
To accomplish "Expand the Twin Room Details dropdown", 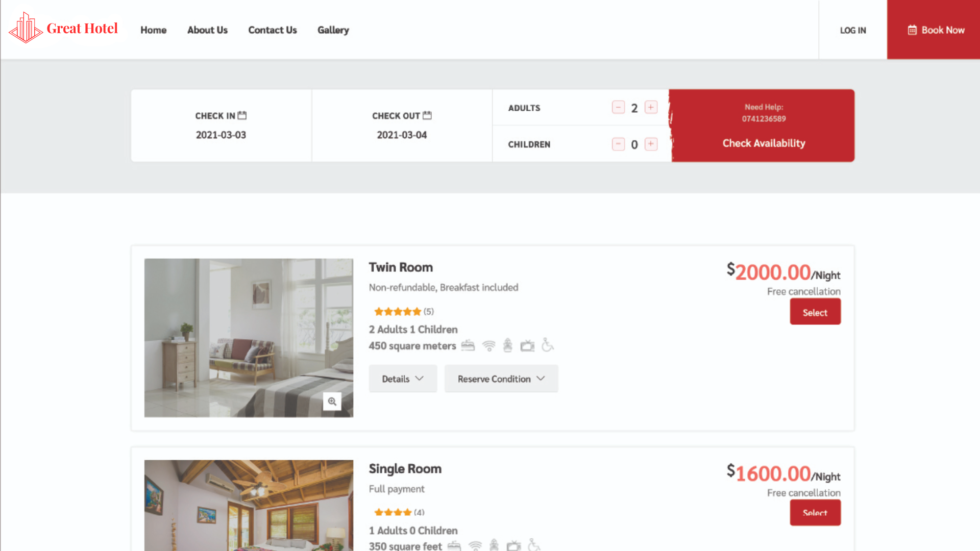I will pyautogui.click(x=403, y=379).
